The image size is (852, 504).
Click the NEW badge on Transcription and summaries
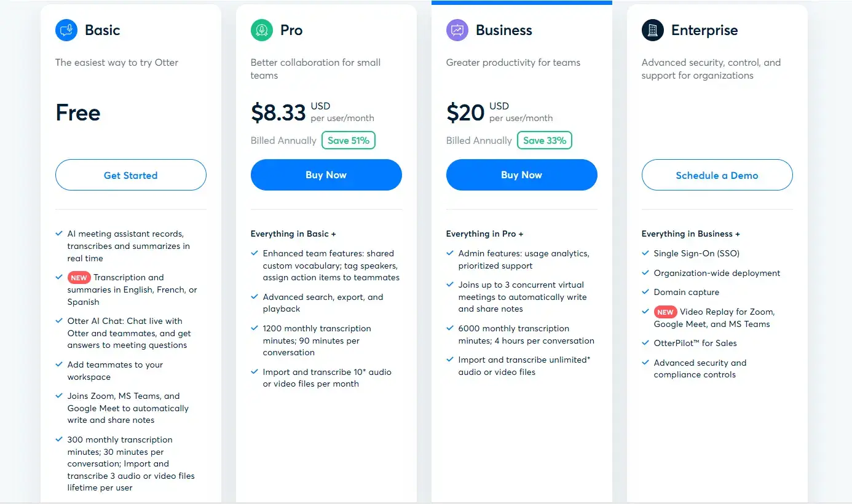point(79,277)
